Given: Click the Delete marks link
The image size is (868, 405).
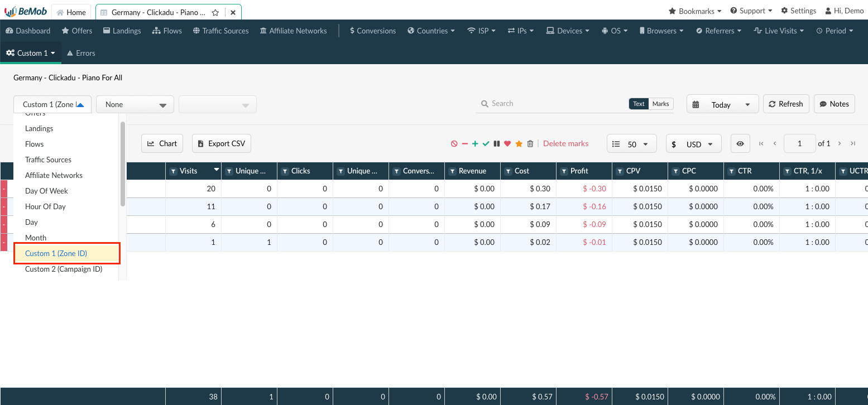Looking at the screenshot, I should (565, 144).
